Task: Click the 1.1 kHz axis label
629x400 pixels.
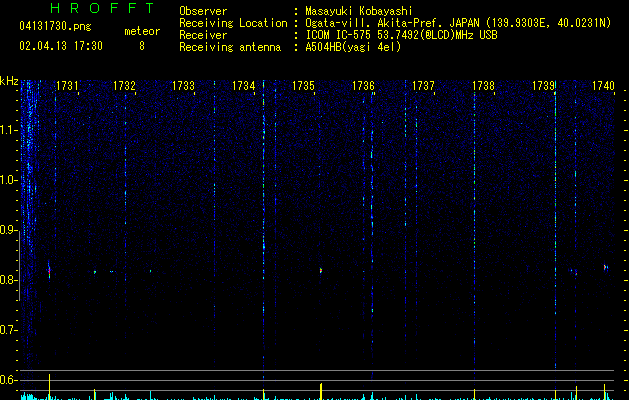Action: point(7,130)
